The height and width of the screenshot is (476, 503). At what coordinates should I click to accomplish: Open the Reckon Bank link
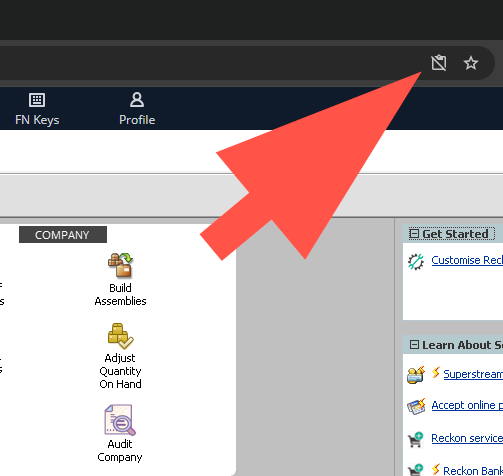coord(473,470)
